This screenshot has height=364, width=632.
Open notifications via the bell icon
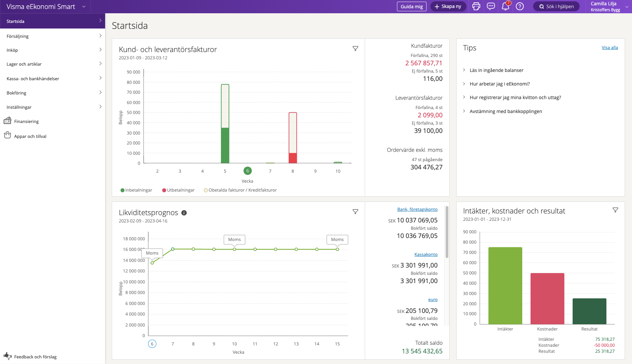tap(505, 7)
